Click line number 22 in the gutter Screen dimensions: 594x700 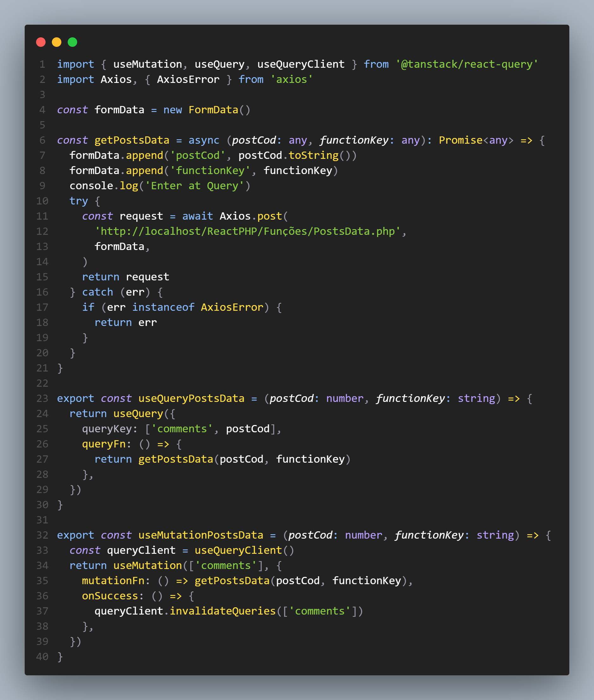tap(42, 383)
